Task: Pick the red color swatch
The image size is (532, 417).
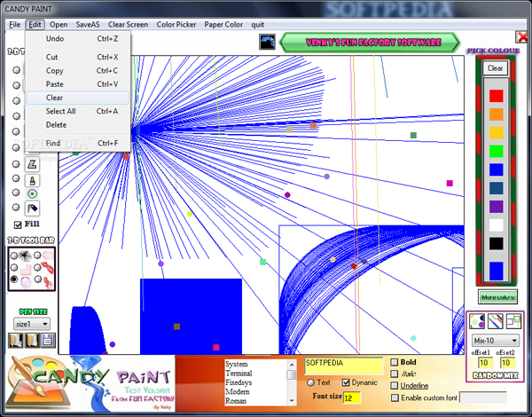Action: point(496,96)
